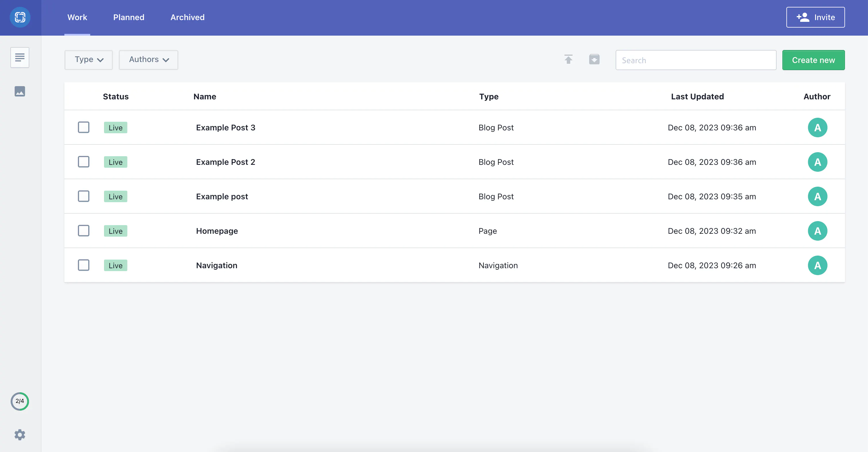Viewport: 868px width, 452px height.
Task: Click the Create new button
Action: 813,60
